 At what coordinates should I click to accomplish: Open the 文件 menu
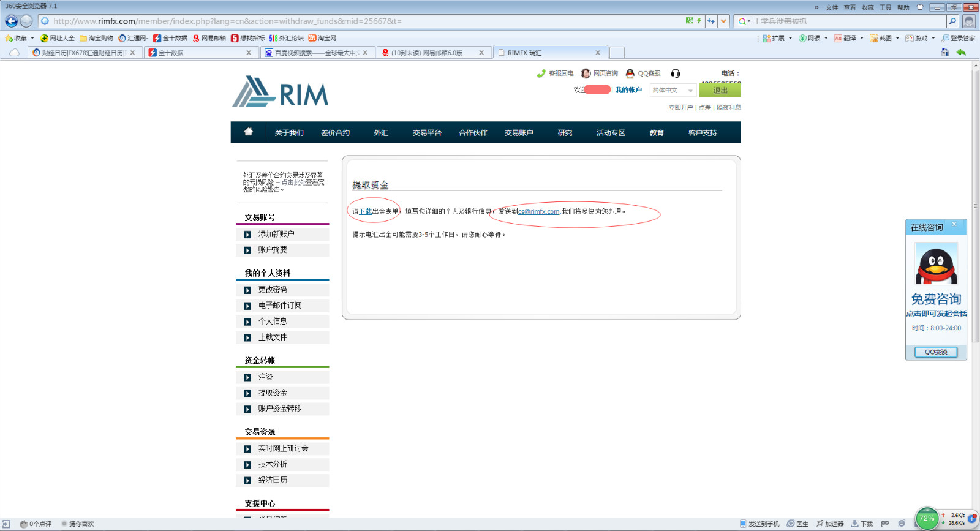pos(832,7)
